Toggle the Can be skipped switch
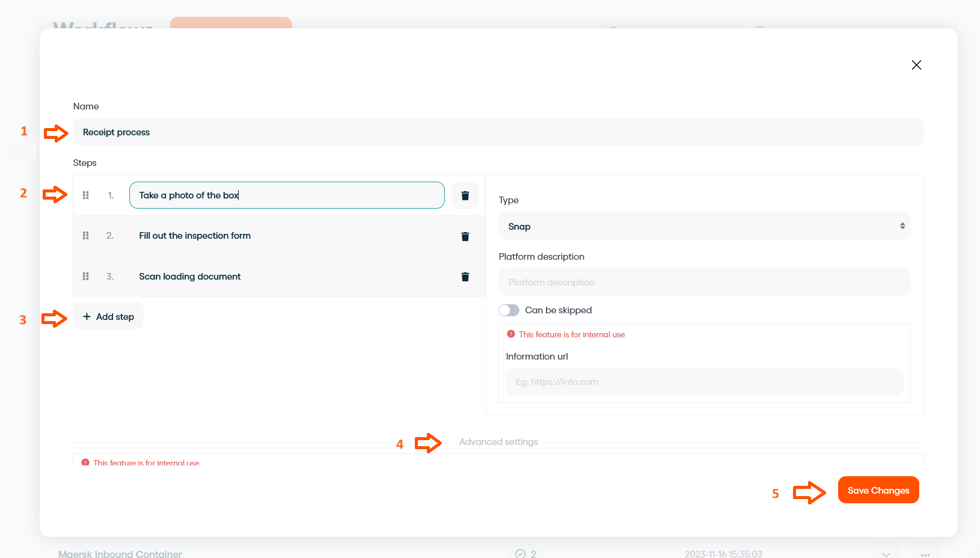This screenshot has height=558, width=980. (x=509, y=310)
